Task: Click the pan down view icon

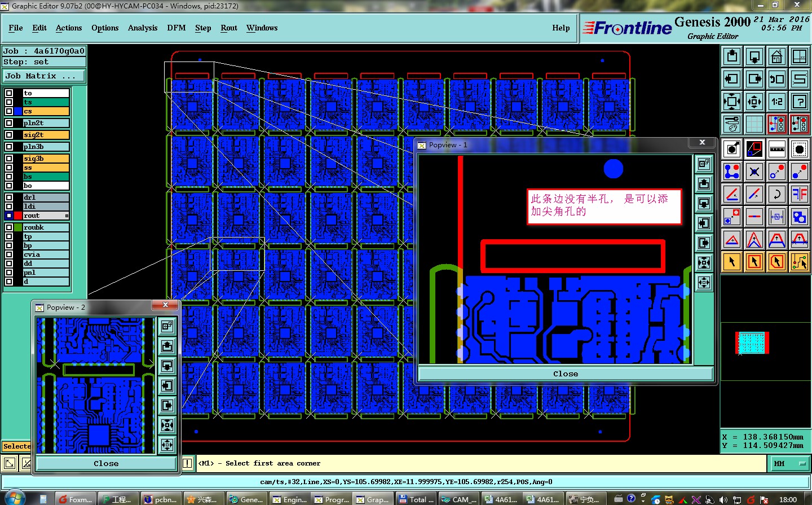Action: coord(754,56)
